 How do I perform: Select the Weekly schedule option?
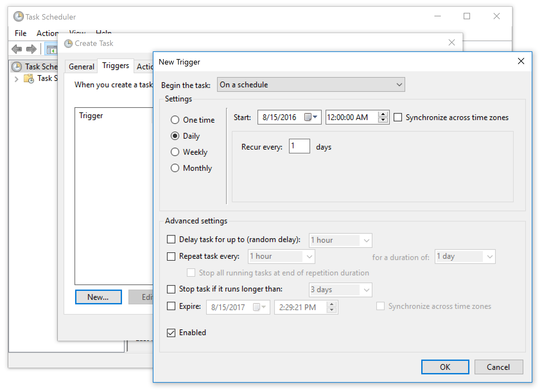point(175,152)
